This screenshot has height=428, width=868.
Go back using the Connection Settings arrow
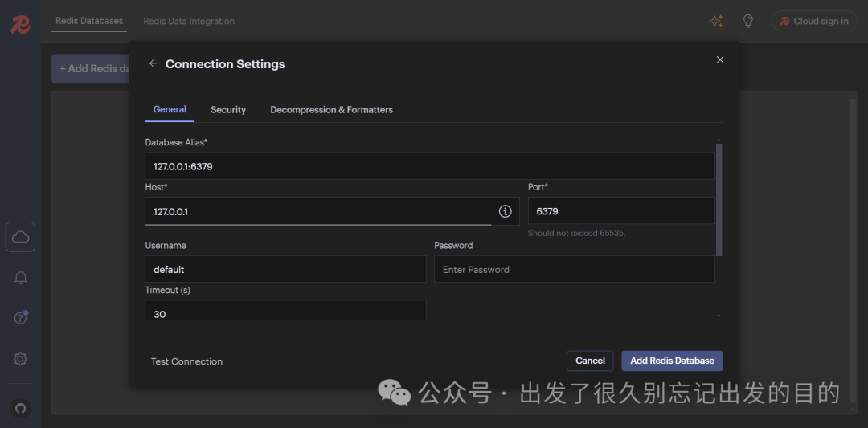[x=153, y=64]
